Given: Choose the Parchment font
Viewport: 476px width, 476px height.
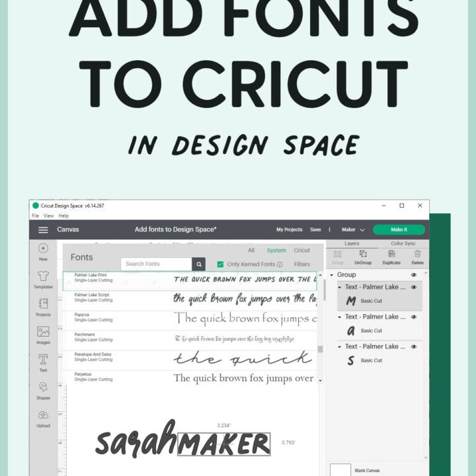Looking at the screenshot, I should 190,340.
